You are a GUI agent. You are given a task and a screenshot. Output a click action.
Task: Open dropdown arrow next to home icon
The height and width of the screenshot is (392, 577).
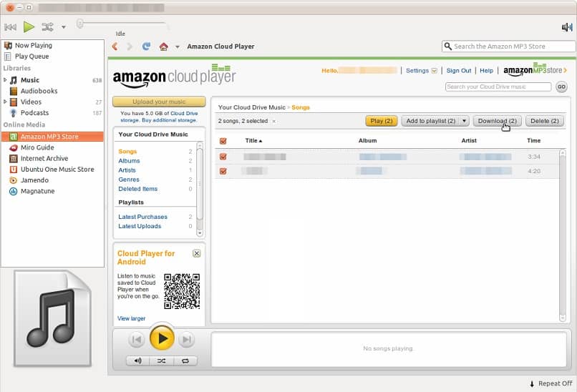[x=178, y=46]
